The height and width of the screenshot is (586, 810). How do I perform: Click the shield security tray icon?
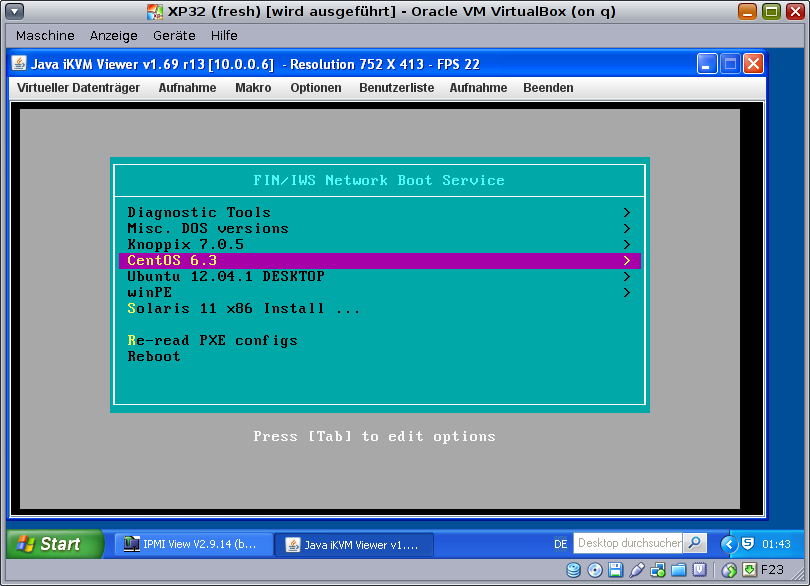pos(747,544)
